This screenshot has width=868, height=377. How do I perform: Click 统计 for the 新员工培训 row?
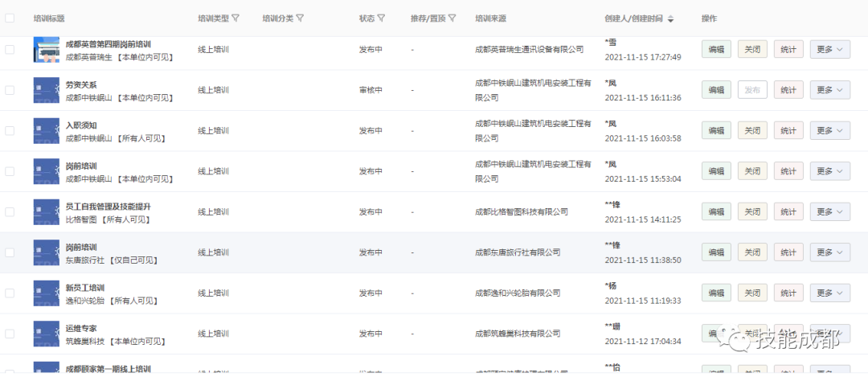(x=788, y=293)
